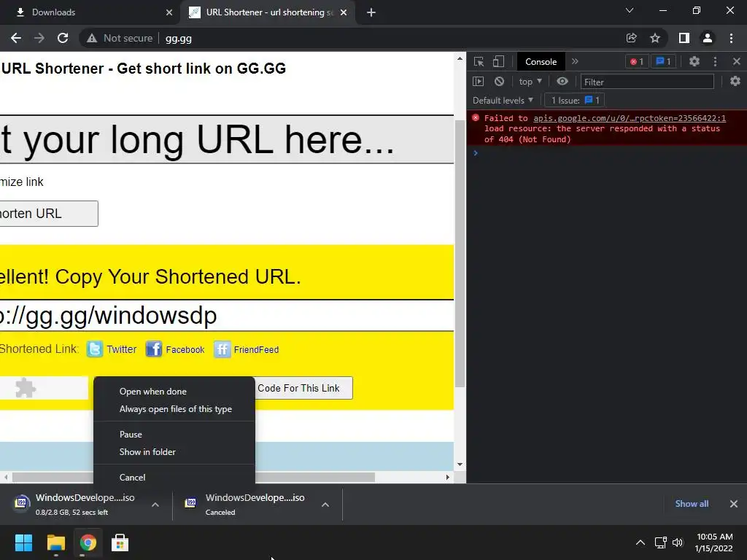This screenshot has height=560, width=747.
Task: Click the Not secure warning icon
Action: tap(92, 38)
